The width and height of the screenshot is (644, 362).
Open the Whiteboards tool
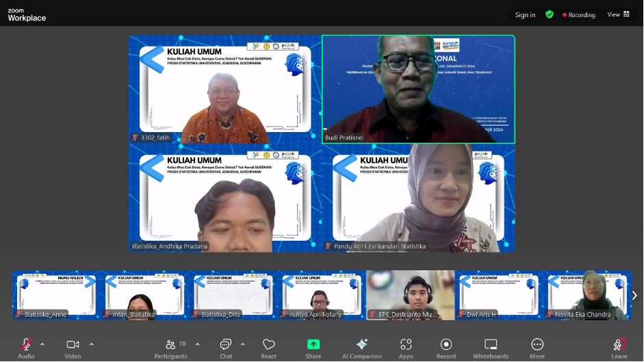coord(491,348)
